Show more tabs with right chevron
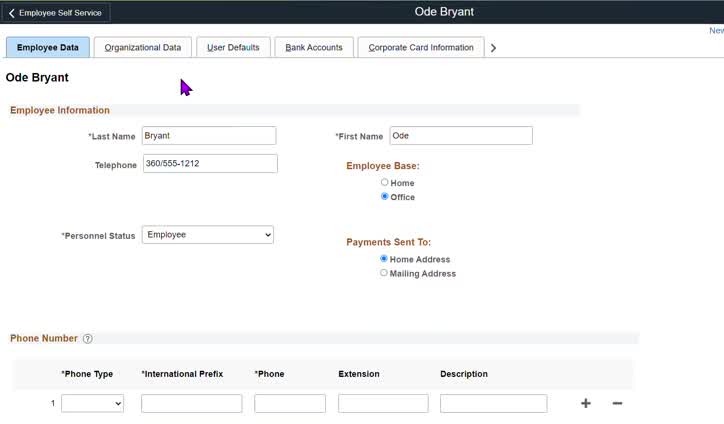The height and width of the screenshot is (424, 724). (x=493, y=48)
